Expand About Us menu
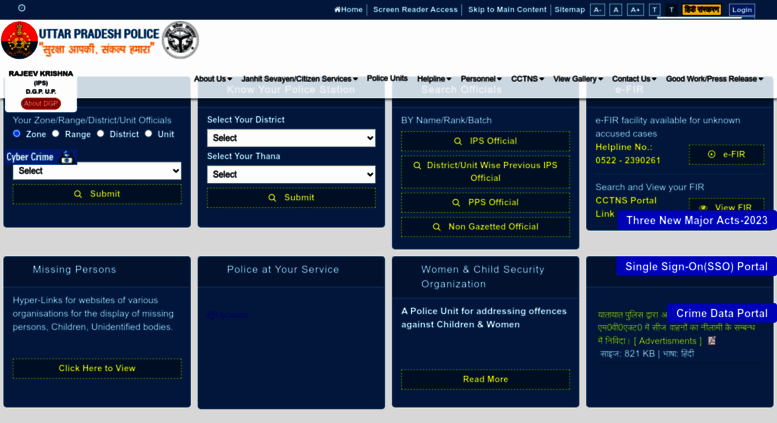This screenshot has height=423, width=777. click(x=213, y=79)
